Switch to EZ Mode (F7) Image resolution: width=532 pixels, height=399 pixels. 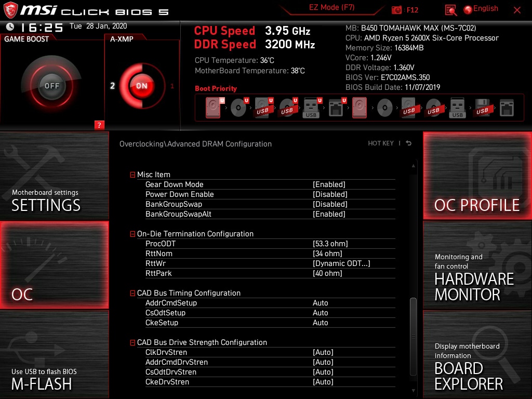coord(332,7)
